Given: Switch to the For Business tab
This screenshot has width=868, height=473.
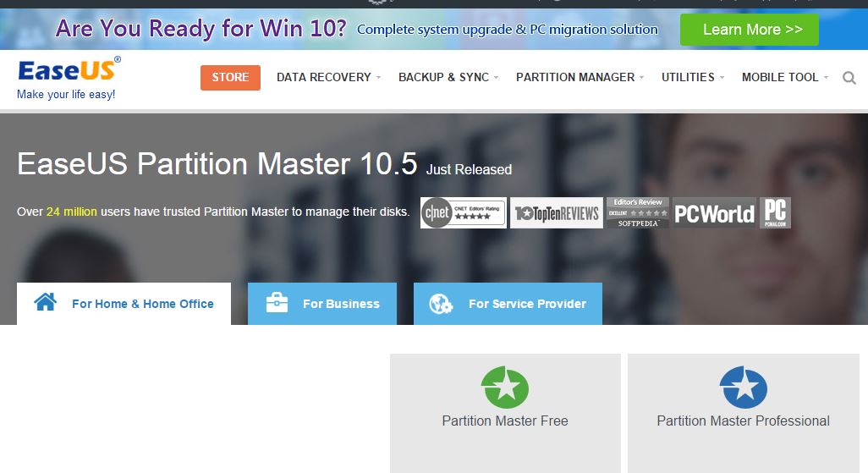Looking at the screenshot, I should pos(322,304).
